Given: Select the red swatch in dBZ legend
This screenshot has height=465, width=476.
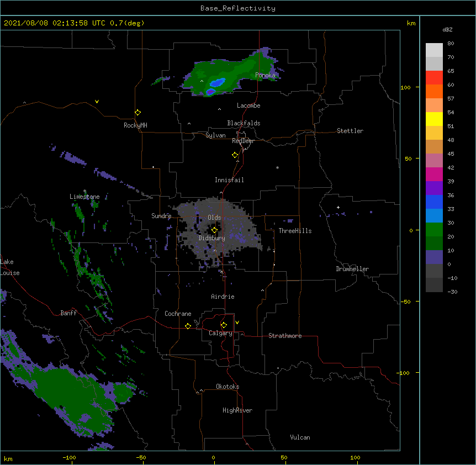Looking at the screenshot, I should click(x=434, y=77).
